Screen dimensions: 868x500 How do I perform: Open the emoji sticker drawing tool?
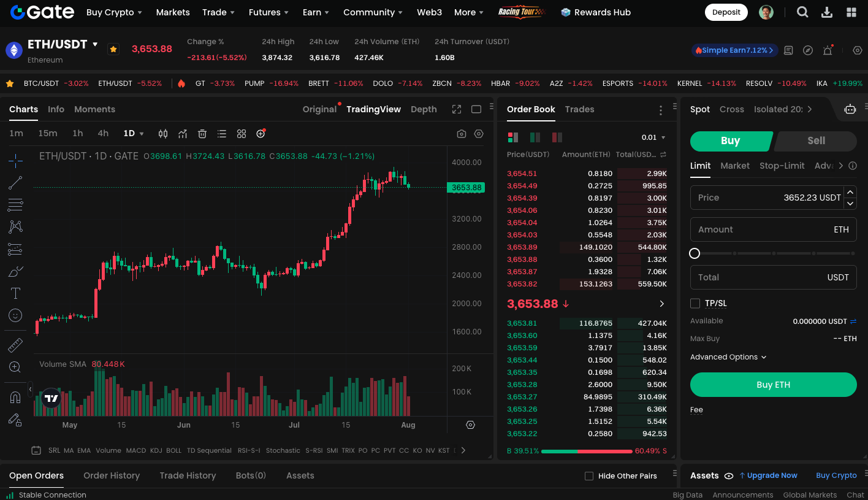click(x=15, y=315)
